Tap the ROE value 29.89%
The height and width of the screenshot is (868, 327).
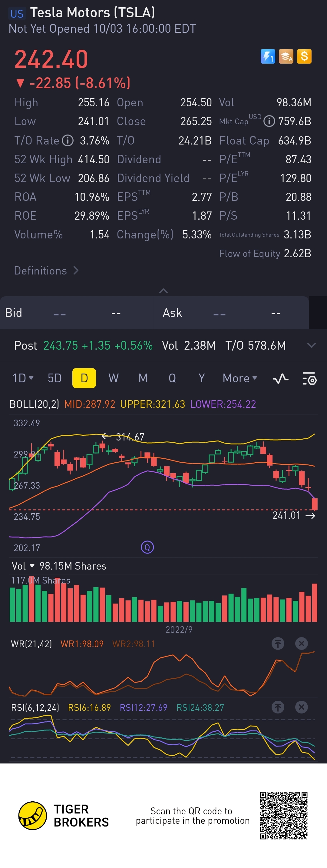pyautogui.click(x=92, y=216)
